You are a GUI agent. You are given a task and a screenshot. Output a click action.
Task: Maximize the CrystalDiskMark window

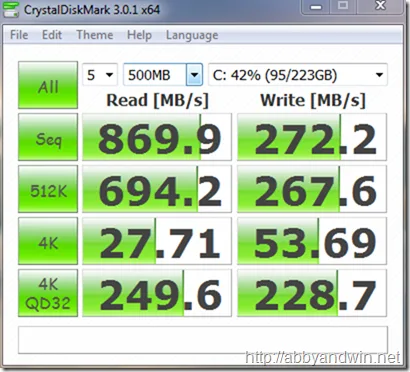pyautogui.click(x=343, y=6)
